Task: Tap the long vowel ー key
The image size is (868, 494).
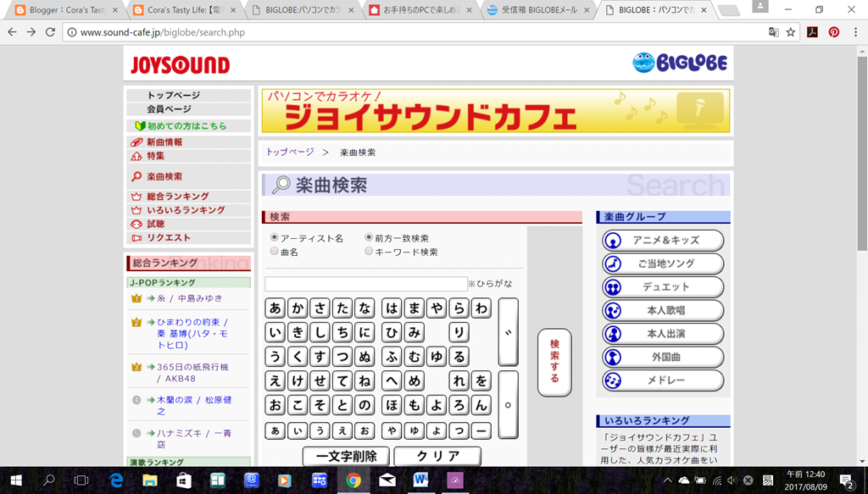Action: [481, 430]
